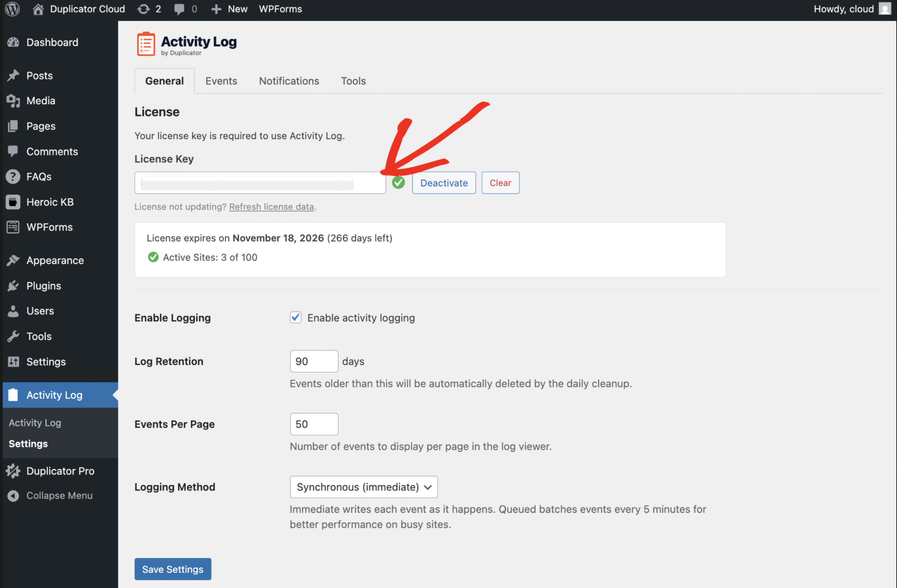
Task: Switch to the Notifications tab
Action: pyautogui.click(x=289, y=81)
